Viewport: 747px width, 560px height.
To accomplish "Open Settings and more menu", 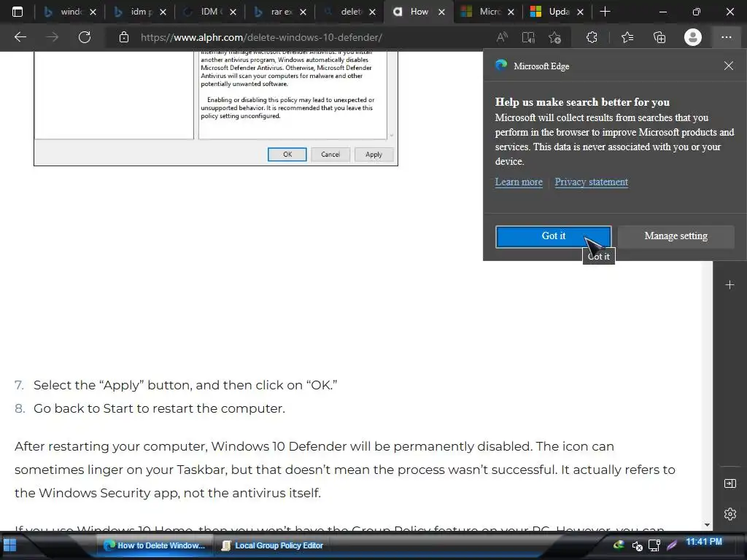I will [x=726, y=37].
